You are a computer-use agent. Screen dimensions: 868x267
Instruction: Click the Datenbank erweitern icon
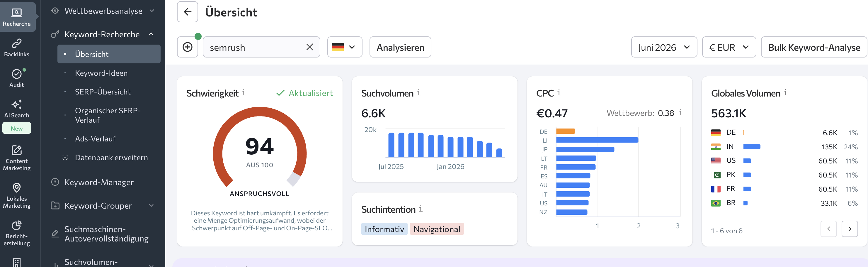pyautogui.click(x=65, y=157)
